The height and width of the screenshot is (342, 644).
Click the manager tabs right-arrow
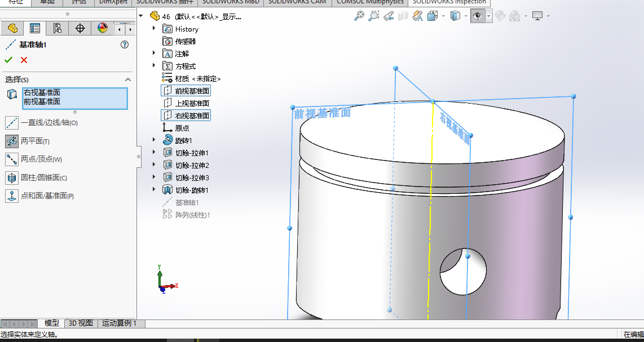(131, 29)
